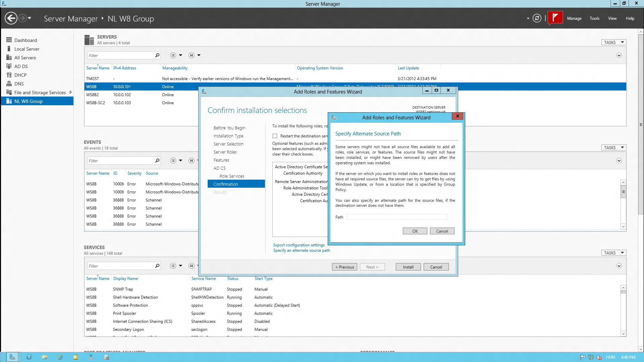Select the Print Spooler service row
Viewport: 644px width, 362px height.
tap(352, 313)
